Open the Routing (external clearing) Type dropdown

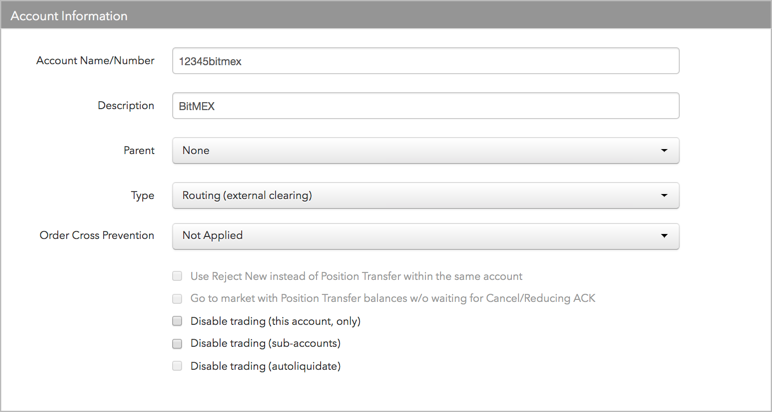pyautogui.click(x=426, y=195)
